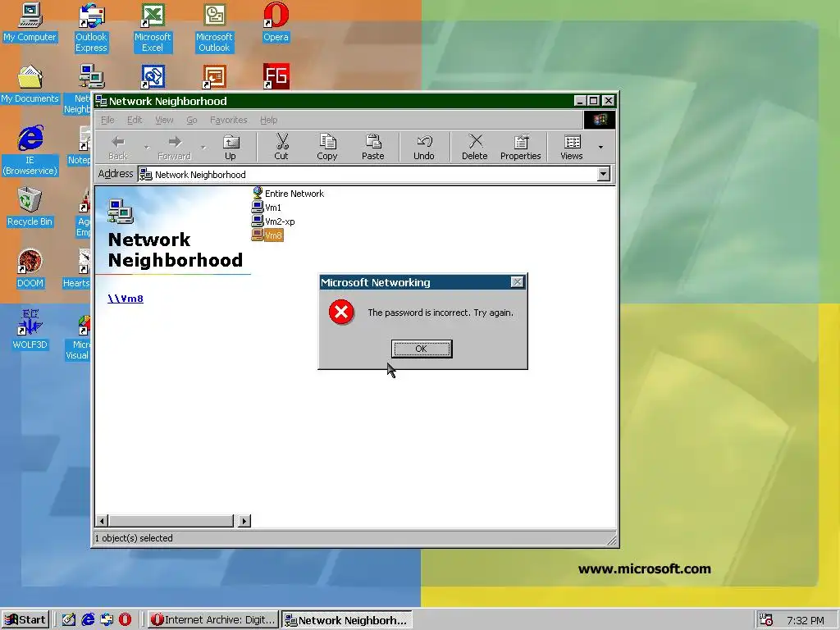
Task: Expand the Forward history dropdown arrow
Action: (203, 148)
